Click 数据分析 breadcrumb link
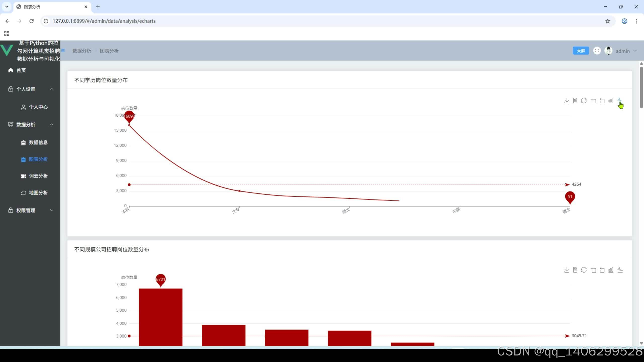This screenshot has height=362, width=644. tap(82, 51)
